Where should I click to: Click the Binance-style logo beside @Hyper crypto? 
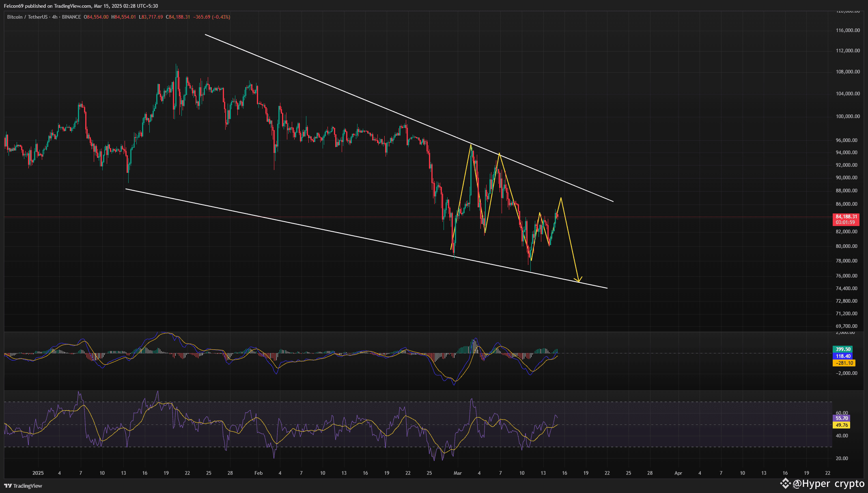pyautogui.click(x=785, y=483)
